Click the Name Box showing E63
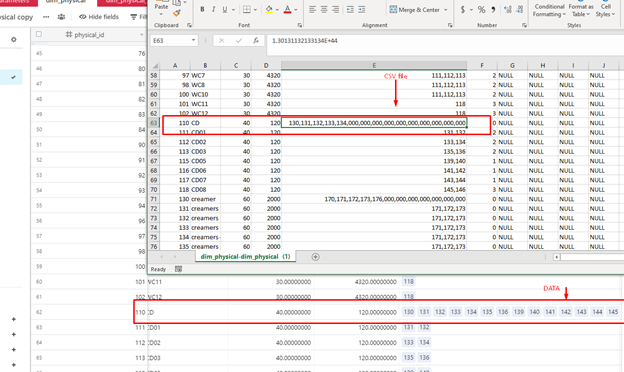Screen dimensions: 624x372 170,40
